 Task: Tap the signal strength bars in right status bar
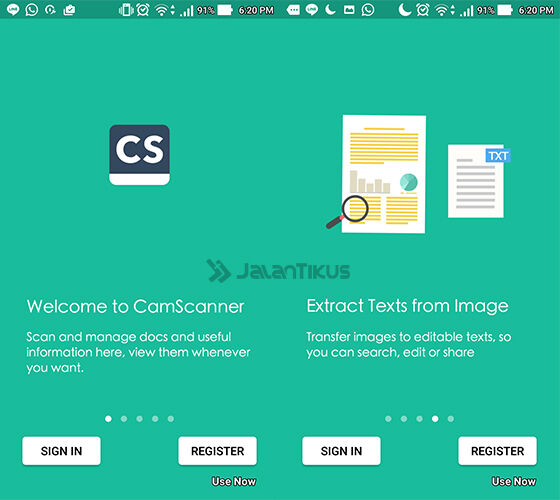466,11
